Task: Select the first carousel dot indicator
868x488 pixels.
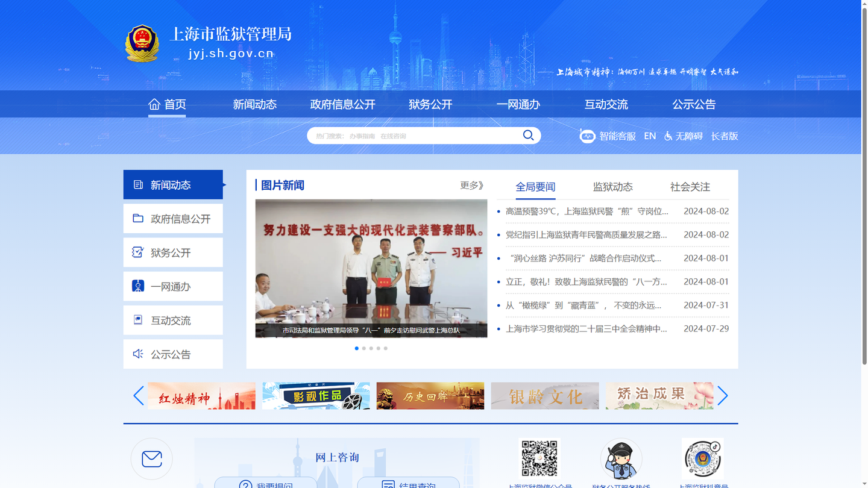Action: [357, 348]
